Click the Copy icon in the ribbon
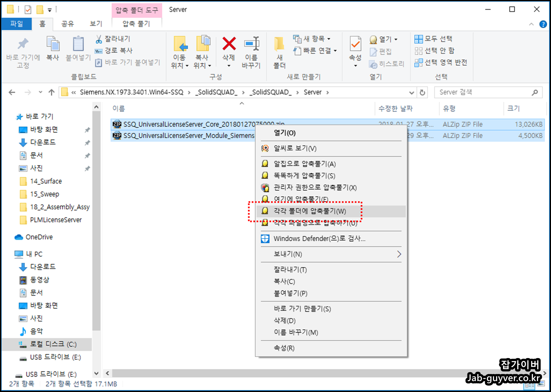Image resolution: width=551 pixels, height=392 pixels. point(53,44)
